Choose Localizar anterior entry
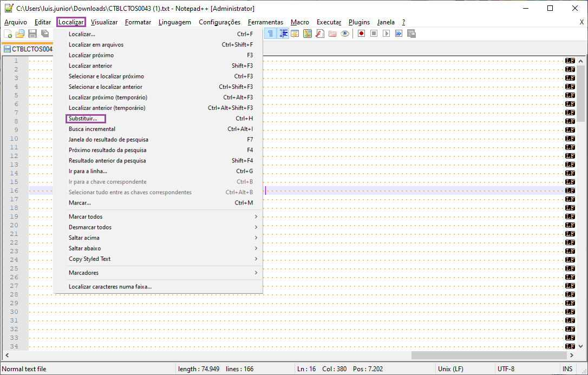The height and width of the screenshot is (375, 588). pos(158,65)
